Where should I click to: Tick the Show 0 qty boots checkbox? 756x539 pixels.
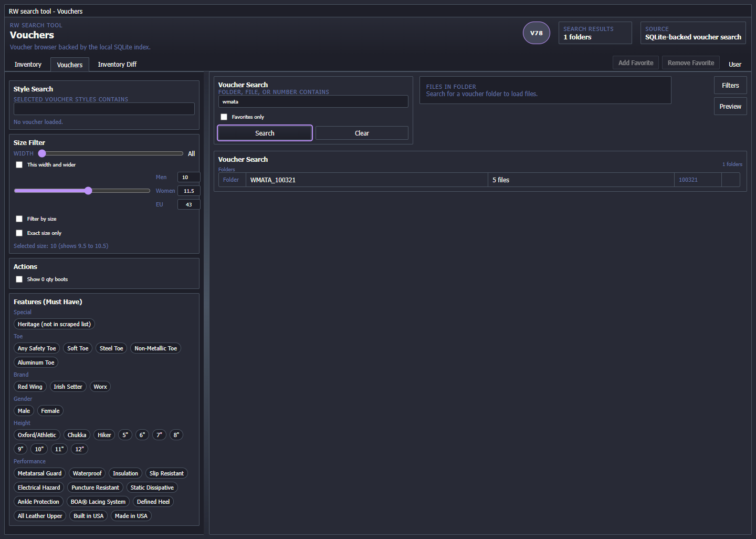[x=19, y=279]
